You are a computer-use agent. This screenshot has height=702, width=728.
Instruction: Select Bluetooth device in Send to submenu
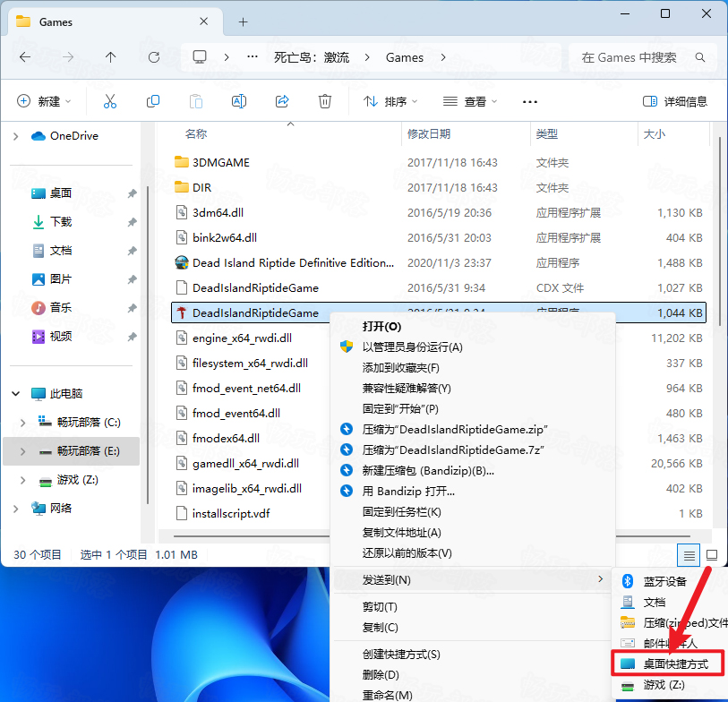click(x=664, y=581)
